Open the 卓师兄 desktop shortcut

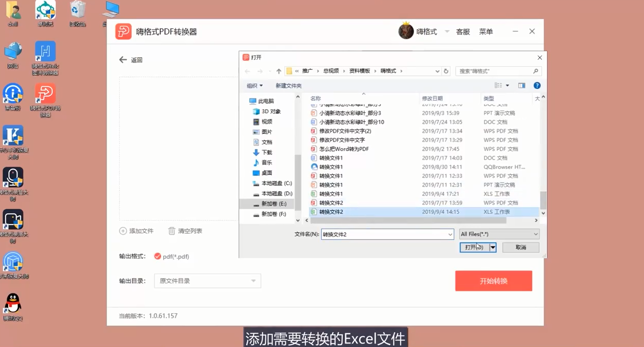45,14
